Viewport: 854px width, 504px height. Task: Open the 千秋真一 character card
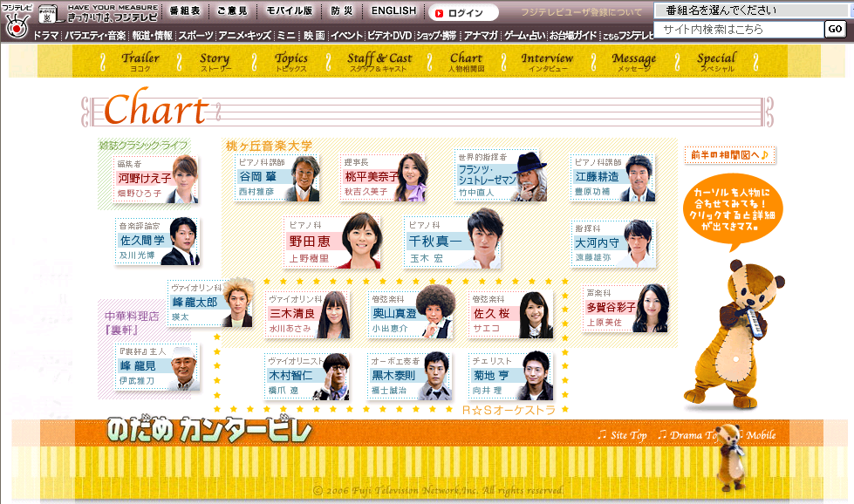pos(453,240)
